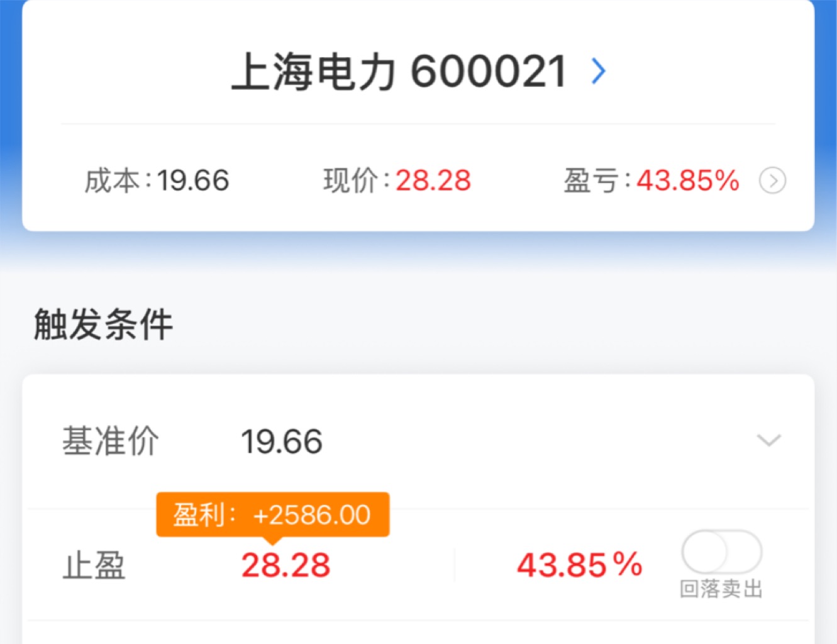Tap the stock code 600021
Image resolution: width=837 pixels, height=644 pixels.
[x=489, y=71]
